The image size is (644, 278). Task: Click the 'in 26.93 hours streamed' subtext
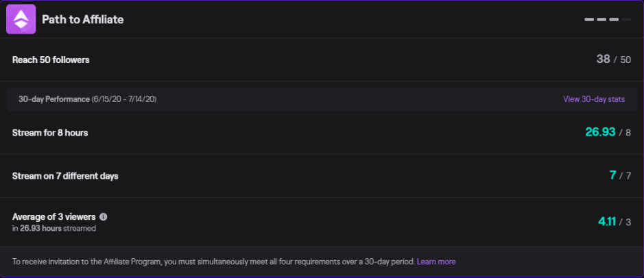(54, 229)
